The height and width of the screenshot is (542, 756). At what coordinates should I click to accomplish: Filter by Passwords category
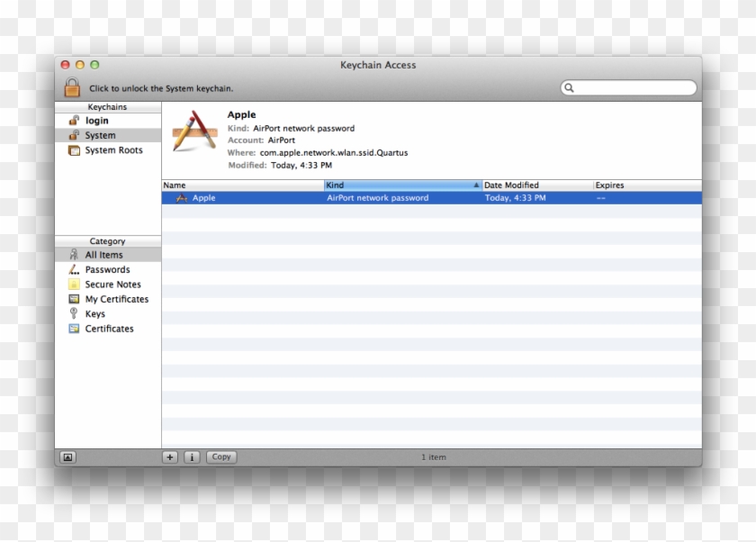coord(107,269)
